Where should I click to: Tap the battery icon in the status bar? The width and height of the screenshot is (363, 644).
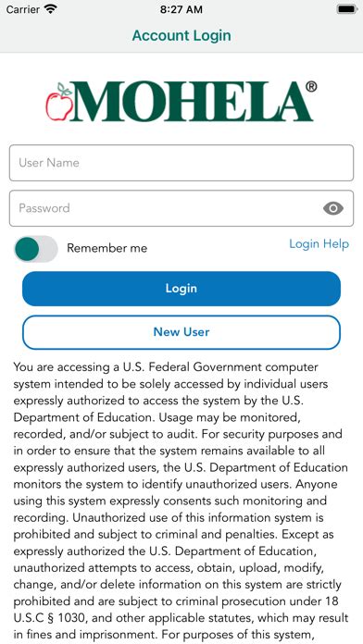click(346, 9)
